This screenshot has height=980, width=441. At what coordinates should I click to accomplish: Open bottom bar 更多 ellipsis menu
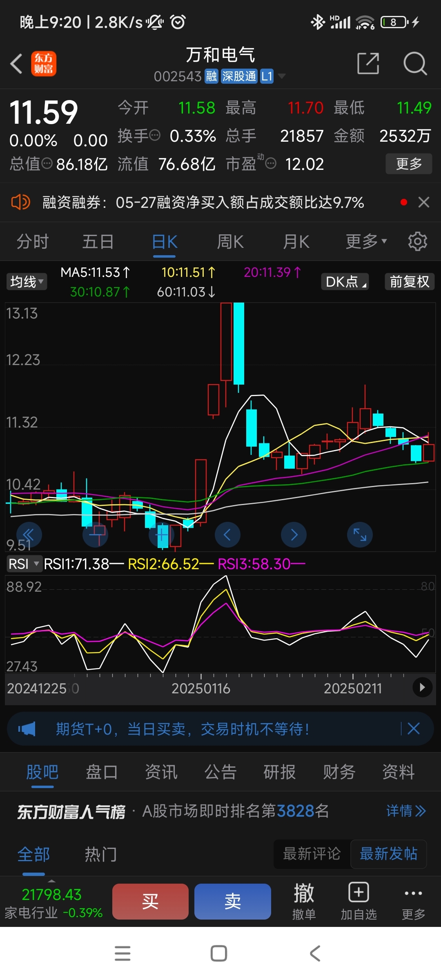coord(413,902)
